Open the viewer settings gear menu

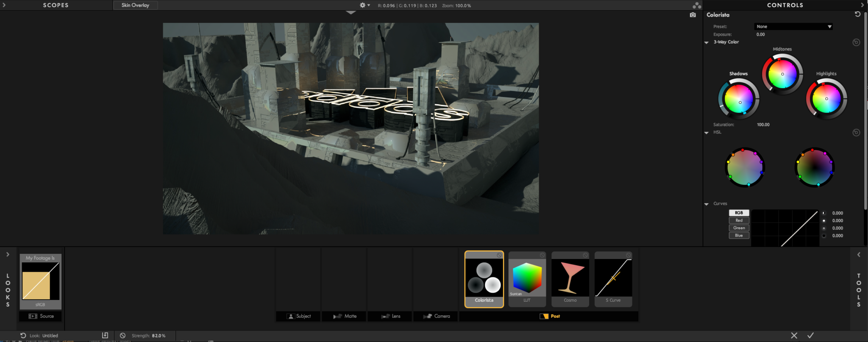pyautogui.click(x=364, y=6)
